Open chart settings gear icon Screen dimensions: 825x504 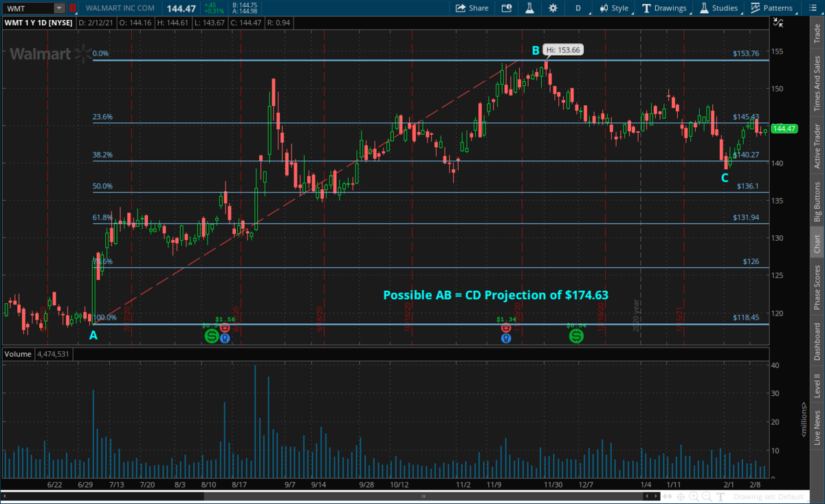coord(553,8)
